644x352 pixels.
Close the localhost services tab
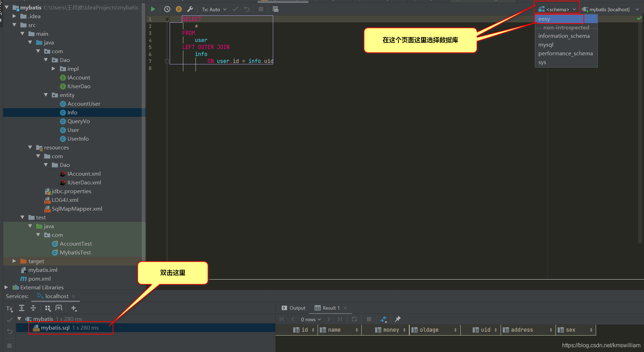[x=73, y=296]
